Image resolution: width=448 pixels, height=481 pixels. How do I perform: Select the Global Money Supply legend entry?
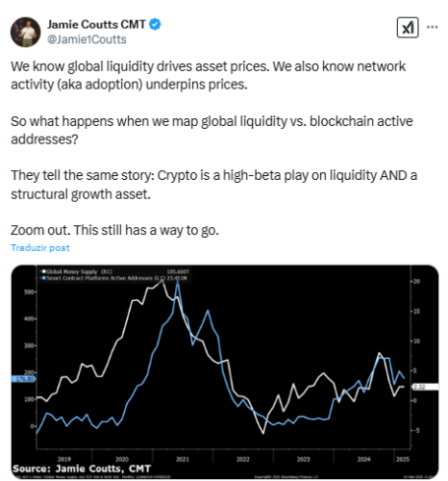click(77, 271)
